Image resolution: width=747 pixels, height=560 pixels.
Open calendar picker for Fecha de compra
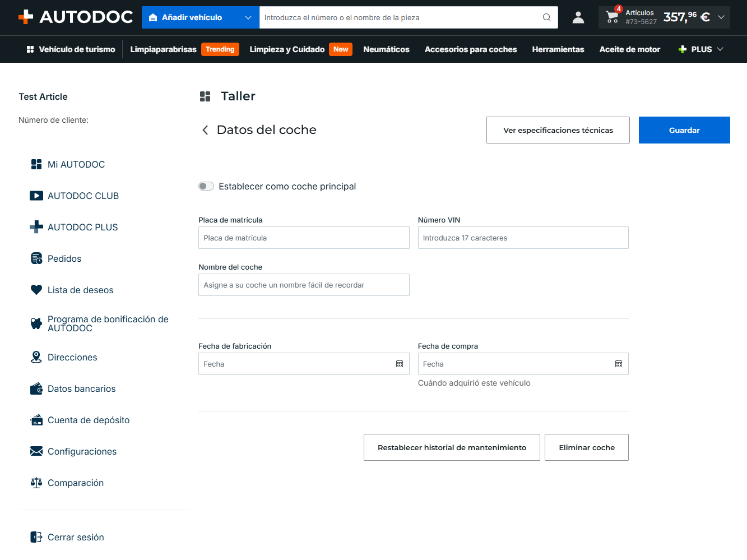tap(619, 364)
